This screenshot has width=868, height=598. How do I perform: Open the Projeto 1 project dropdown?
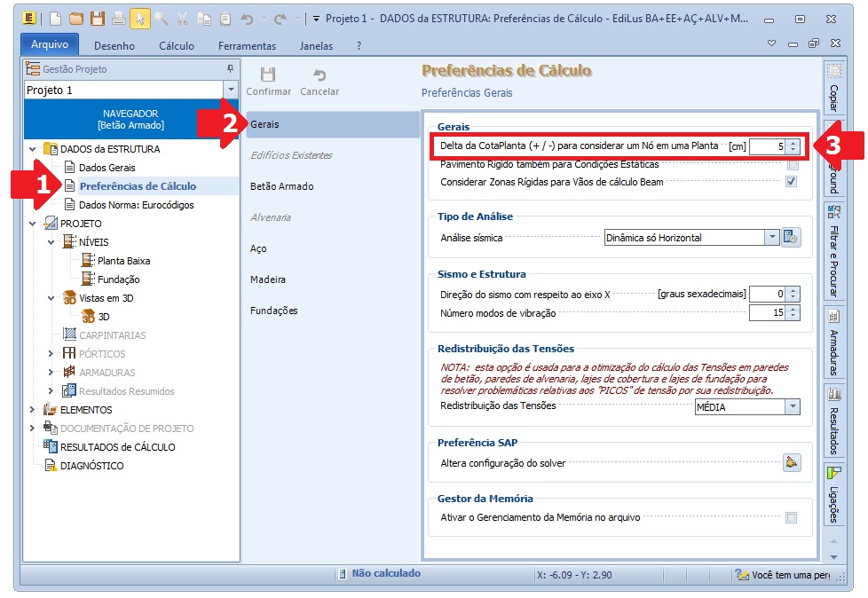pyautogui.click(x=230, y=90)
